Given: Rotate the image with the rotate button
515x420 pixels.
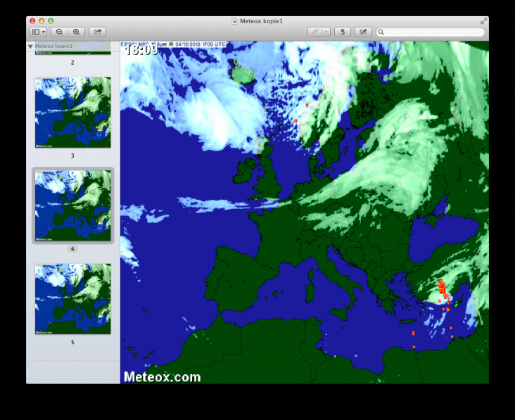Looking at the screenshot, I should pos(342,32).
